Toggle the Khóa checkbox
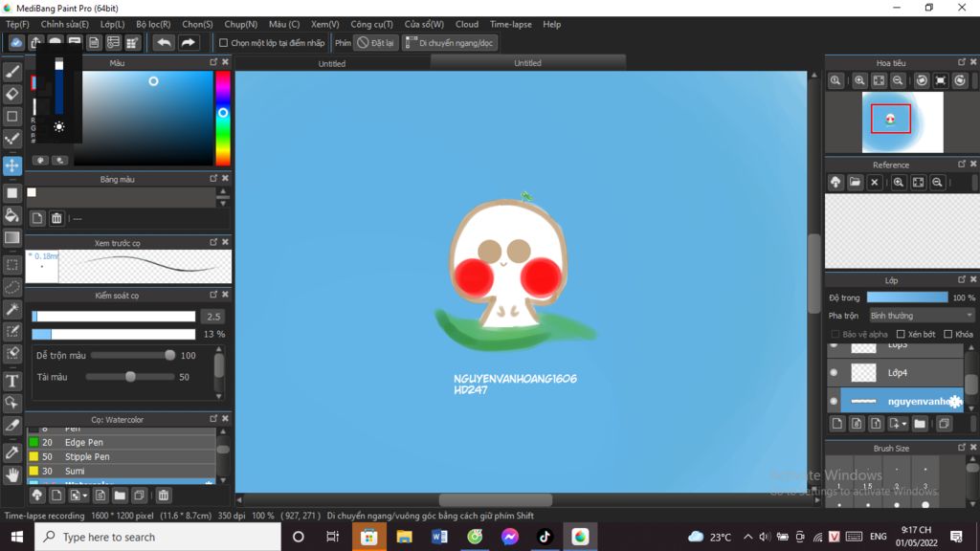Image resolution: width=980 pixels, height=551 pixels. [x=948, y=334]
